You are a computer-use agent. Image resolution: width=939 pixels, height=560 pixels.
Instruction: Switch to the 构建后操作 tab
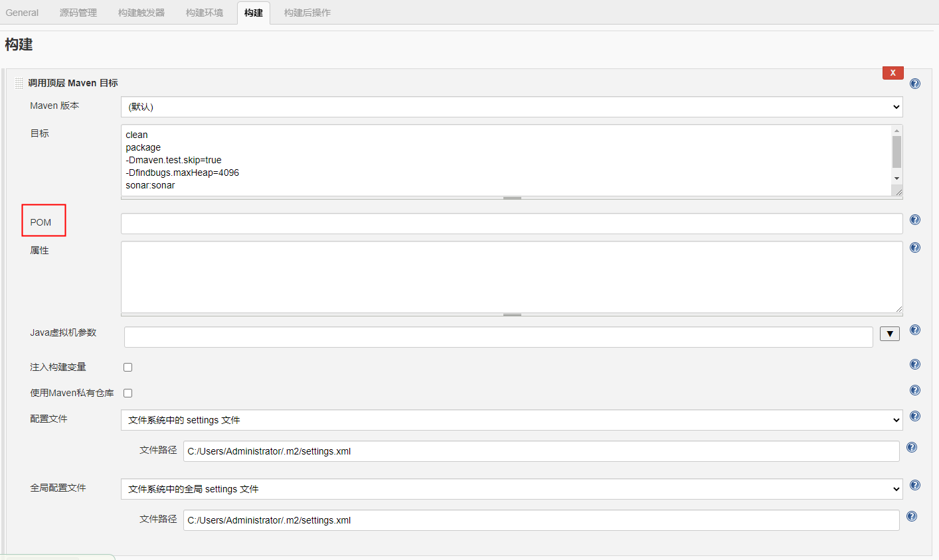(x=307, y=13)
